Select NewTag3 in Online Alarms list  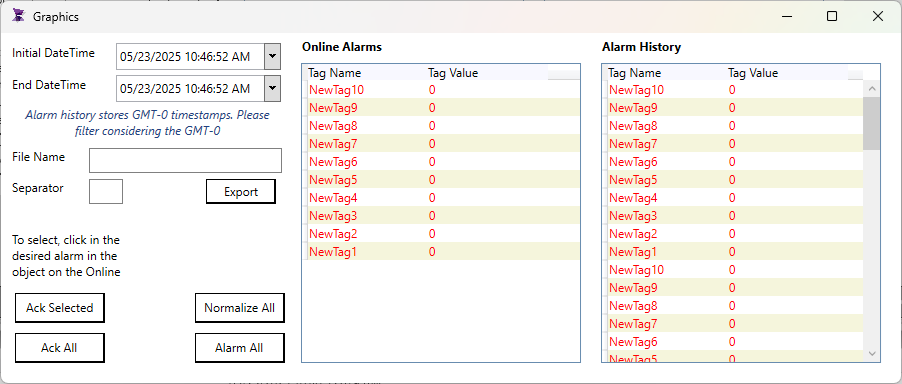tap(441, 216)
